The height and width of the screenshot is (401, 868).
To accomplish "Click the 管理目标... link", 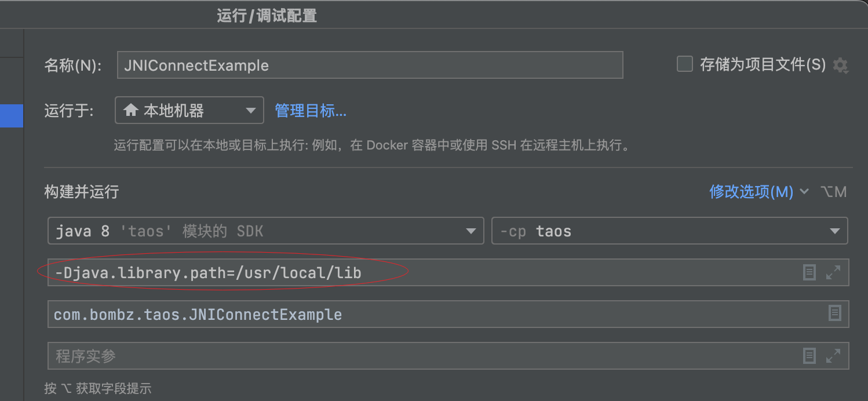I will pos(311,111).
